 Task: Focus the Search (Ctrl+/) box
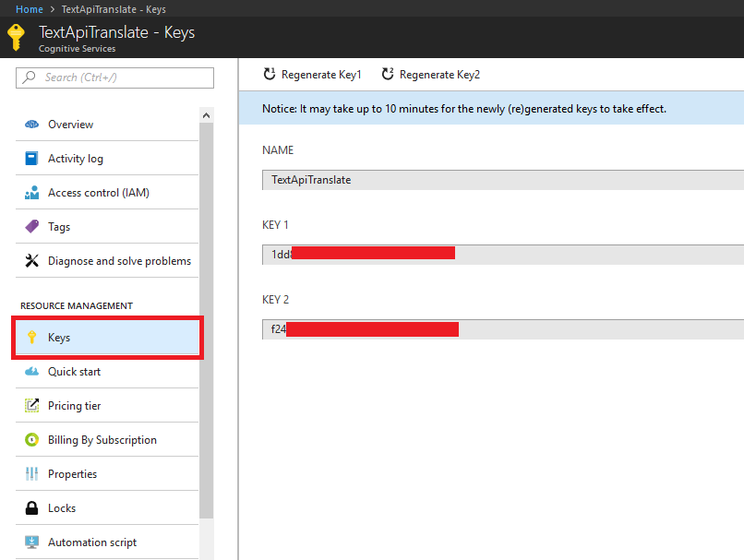(x=114, y=77)
